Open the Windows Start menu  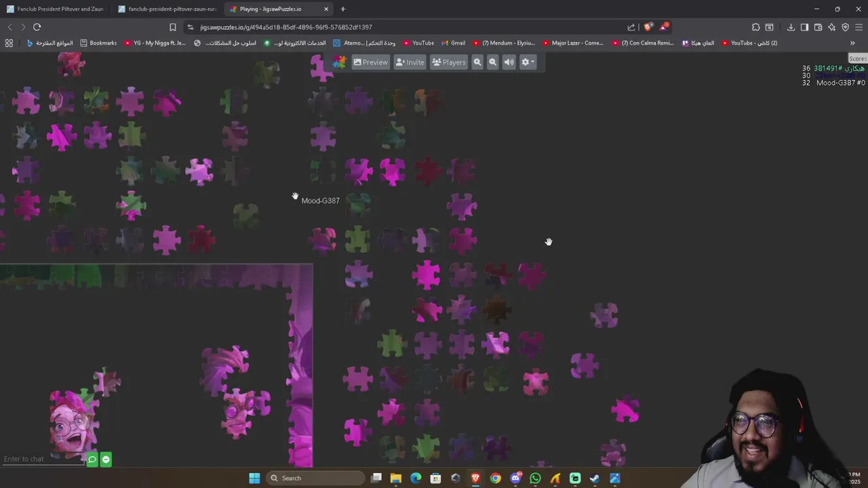coord(254,478)
